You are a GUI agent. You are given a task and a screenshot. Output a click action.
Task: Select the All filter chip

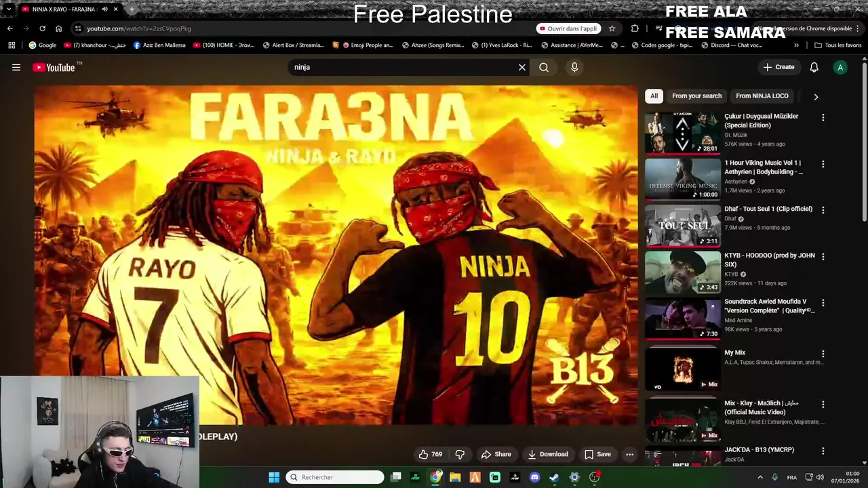coord(654,96)
